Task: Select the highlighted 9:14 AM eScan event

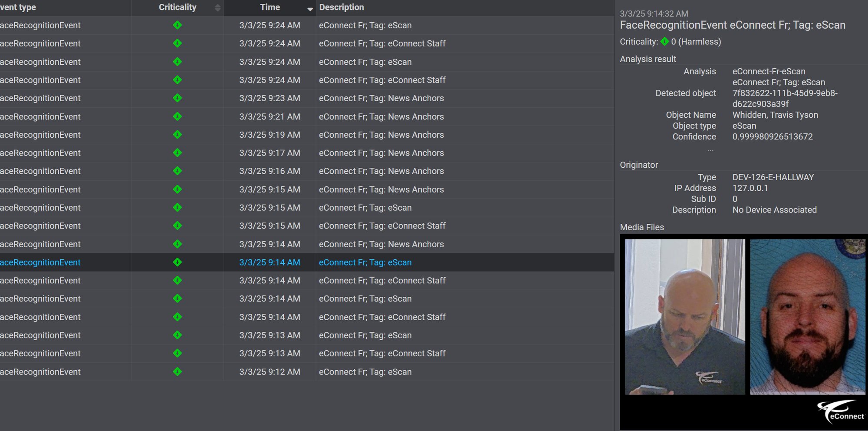Action: 365,262
